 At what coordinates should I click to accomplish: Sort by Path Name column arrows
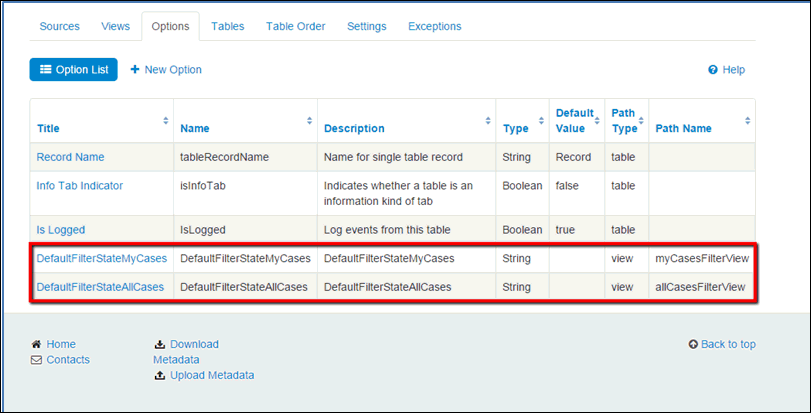pos(746,121)
